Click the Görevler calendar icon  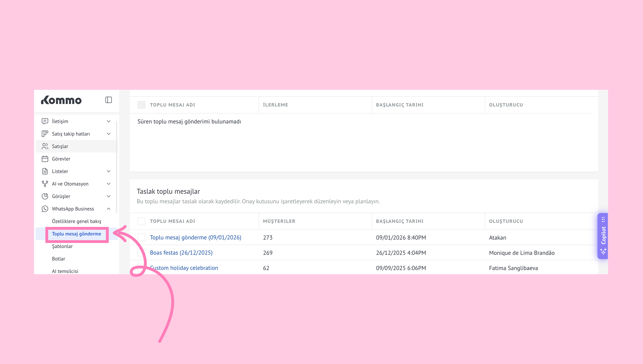point(45,159)
